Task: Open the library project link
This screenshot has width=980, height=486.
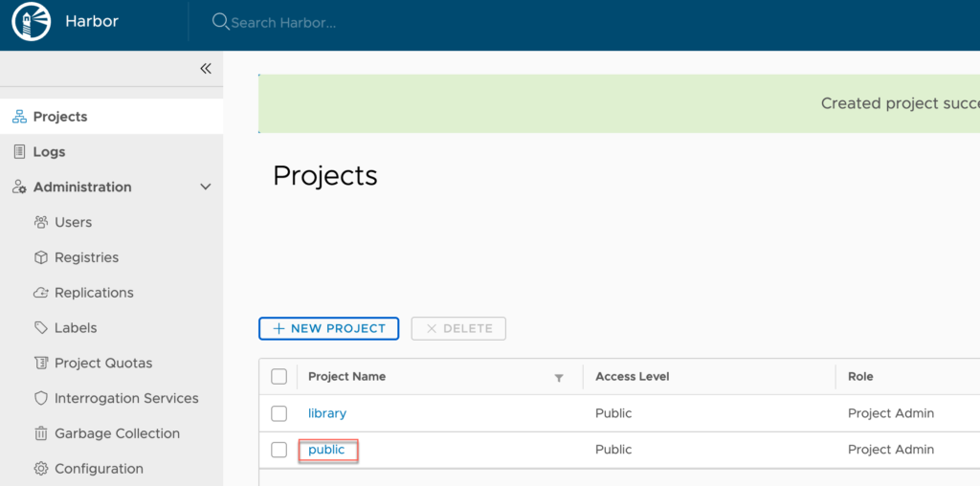Action: tap(327, 413)
